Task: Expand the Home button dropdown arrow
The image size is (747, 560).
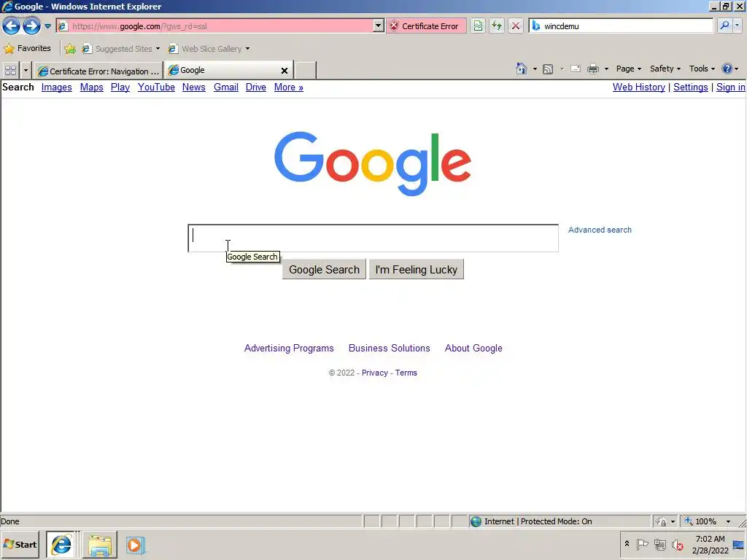Action: 535,69
